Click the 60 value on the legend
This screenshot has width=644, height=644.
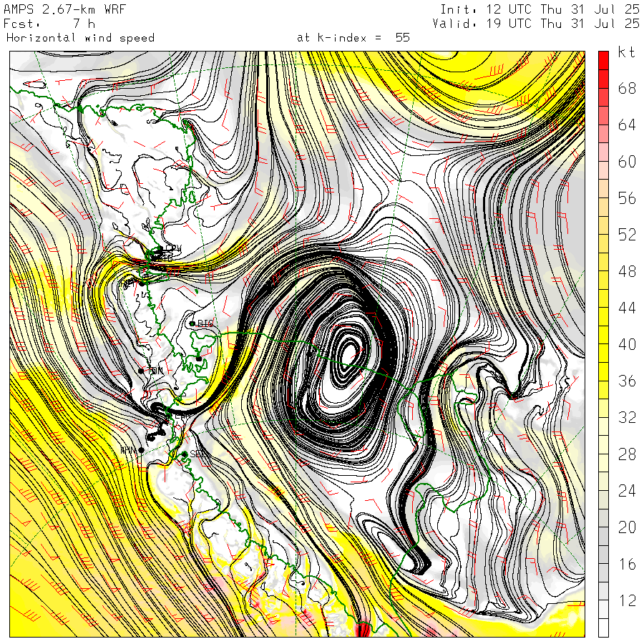click(x=627, y=162)
